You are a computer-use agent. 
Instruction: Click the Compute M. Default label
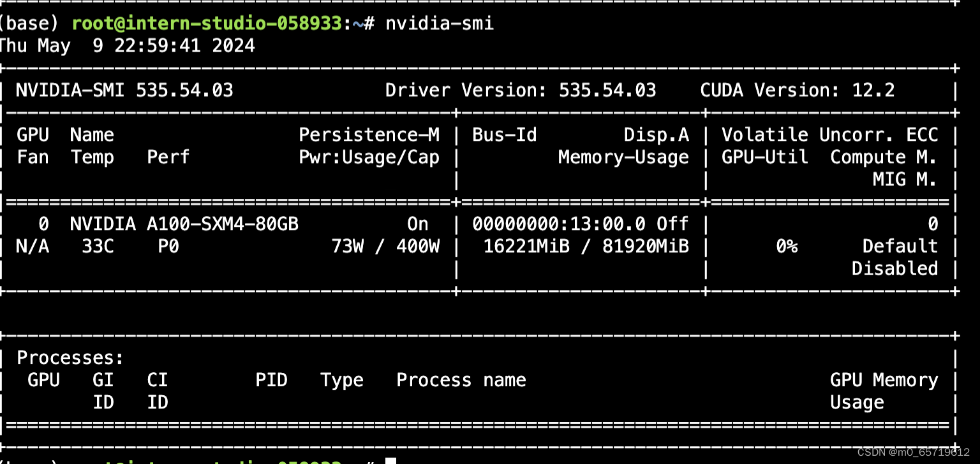900,246
